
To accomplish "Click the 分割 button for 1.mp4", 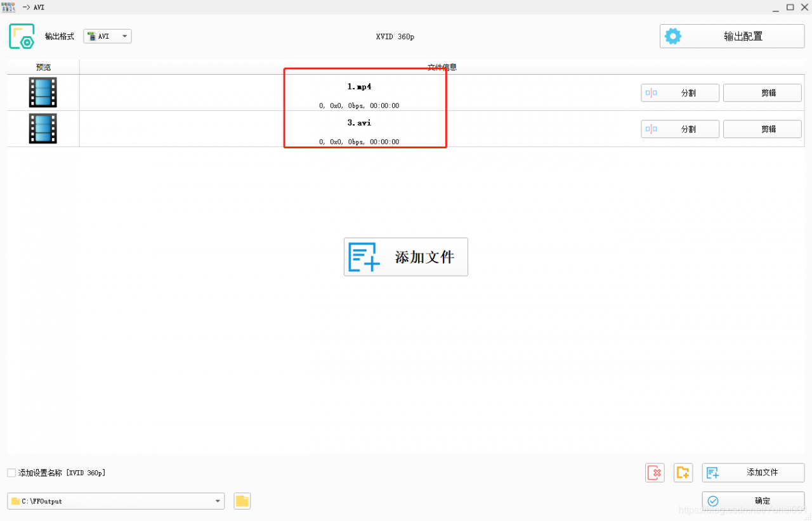I will 680,93.
